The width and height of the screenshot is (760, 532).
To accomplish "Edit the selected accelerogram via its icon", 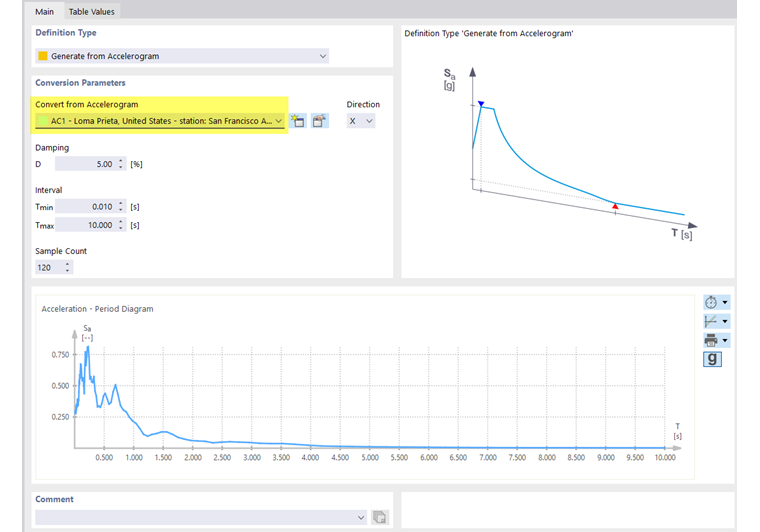I will (319, 121).
